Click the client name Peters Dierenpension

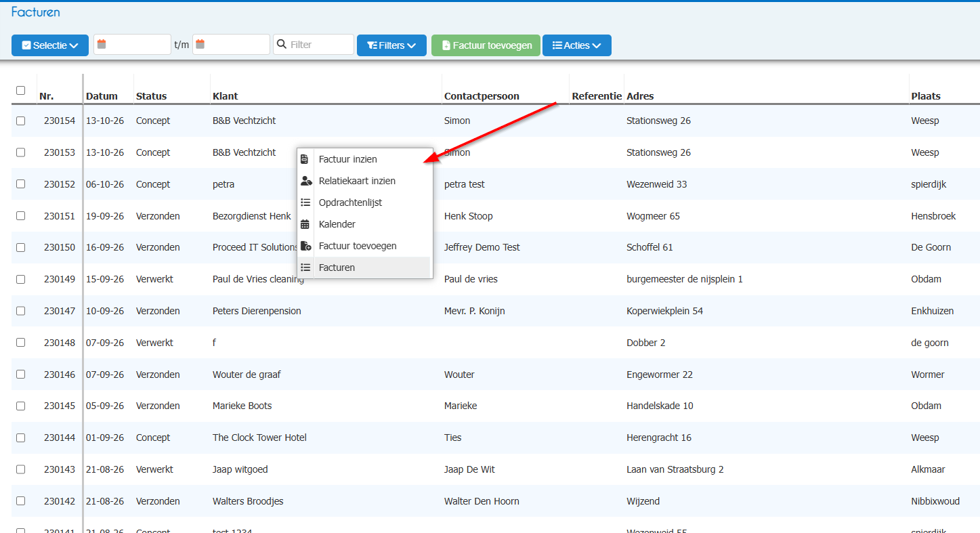tap(257, 311)
